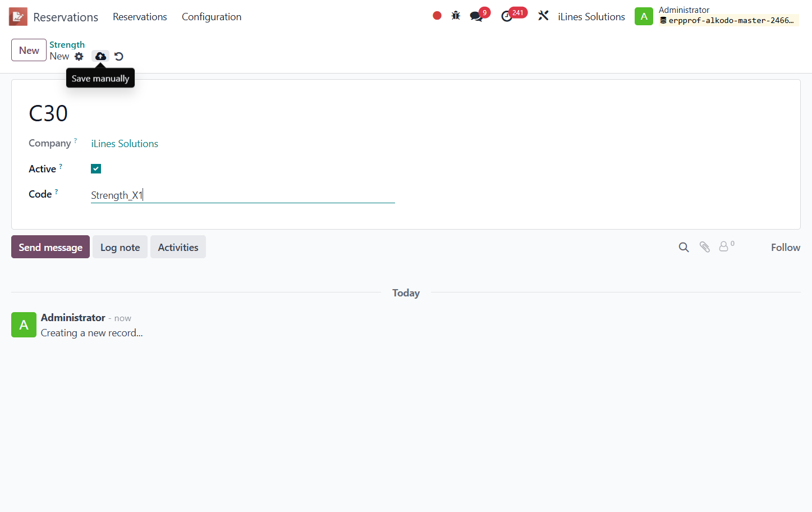This screenshot has height=512, width=812.
Task: Save the record manually via cloud icon
Action: tap(100, 56)
